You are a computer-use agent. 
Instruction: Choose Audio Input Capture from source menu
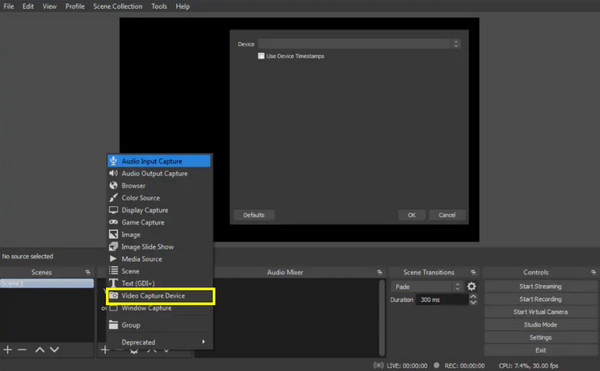(x=159, y=161)
